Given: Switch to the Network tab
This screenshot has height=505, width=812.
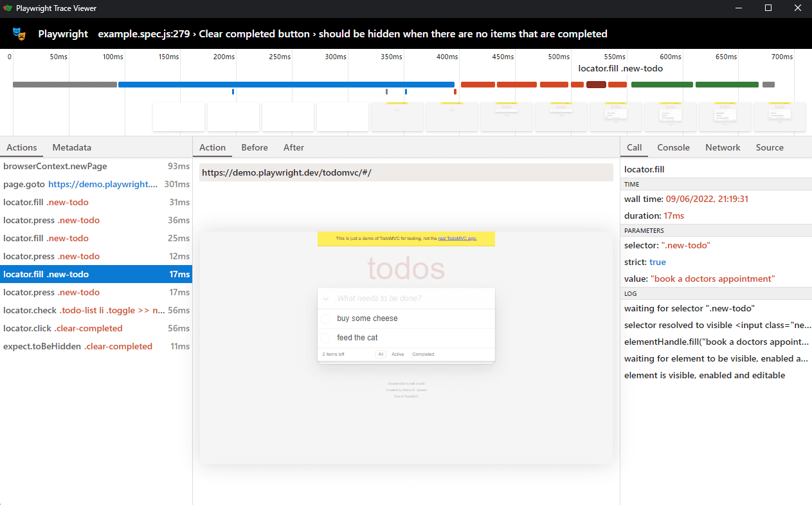Looking at the screenshot, I should [723, 147].
